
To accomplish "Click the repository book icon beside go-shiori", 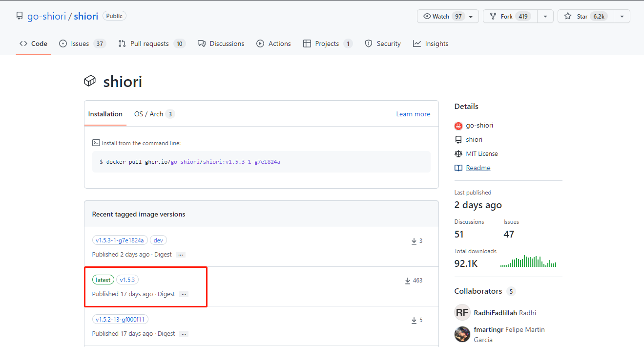I will 20,16.
